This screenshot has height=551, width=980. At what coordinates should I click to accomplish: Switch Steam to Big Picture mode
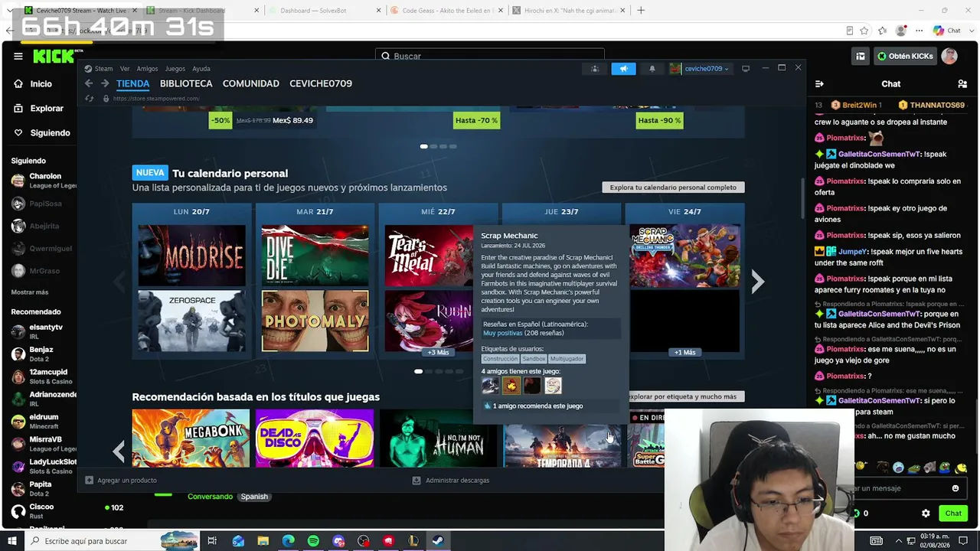(x=746, y=69)
